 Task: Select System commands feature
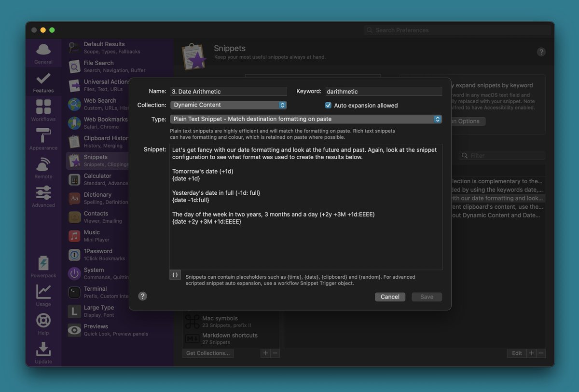98,273
